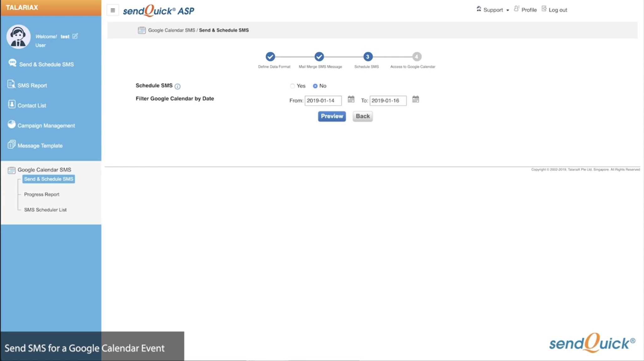This screenshot has height=361, width=644.
Task: Open the To date calendar picker
Action: click(x=415, y=99)
